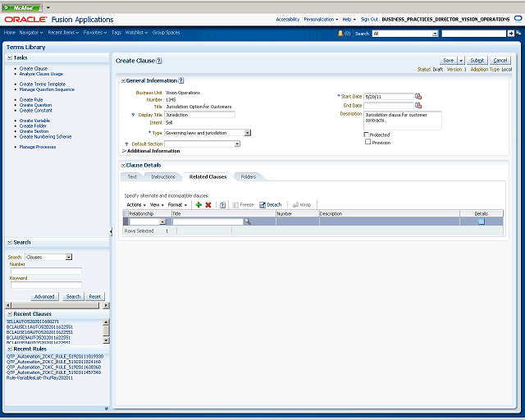Image resolution: width=525 pixels, height=420 pixels.
Task: Click the chat bubble icon beside username
Action: click(x=518, y=20)
